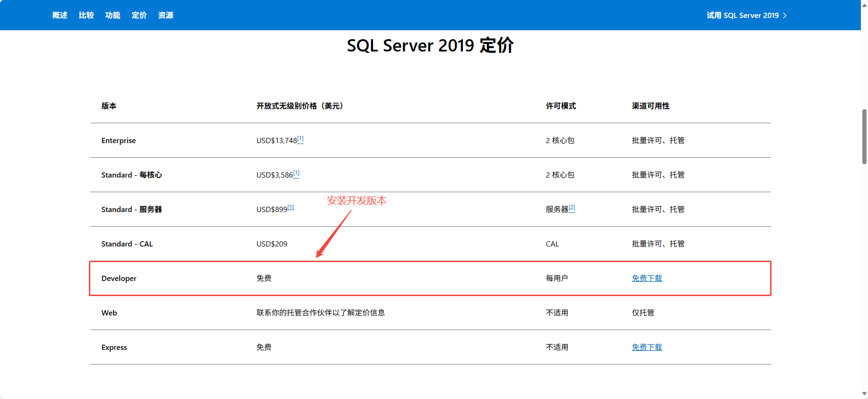Click the 免费下载 link in Developer row

(647, 278)
